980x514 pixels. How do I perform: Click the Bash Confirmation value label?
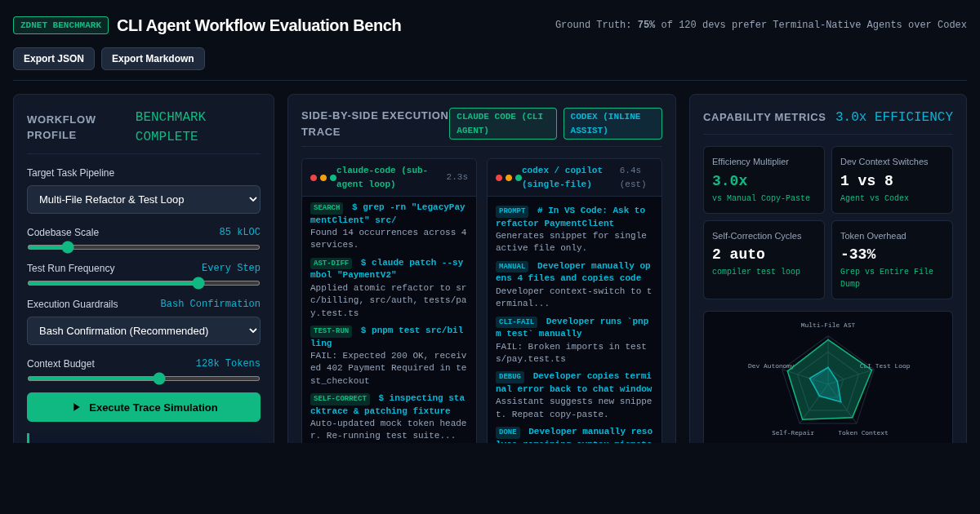point(211,304)
